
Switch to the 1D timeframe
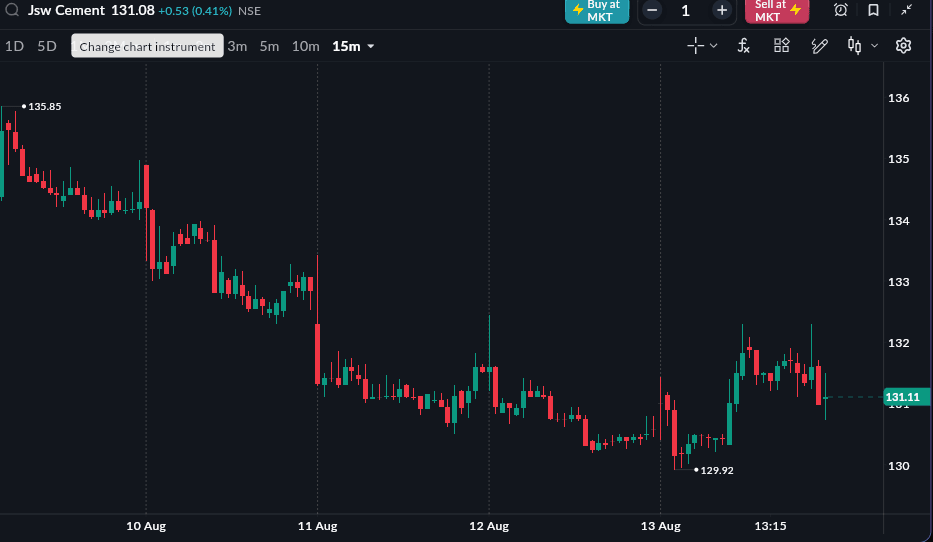coord(14,46)
